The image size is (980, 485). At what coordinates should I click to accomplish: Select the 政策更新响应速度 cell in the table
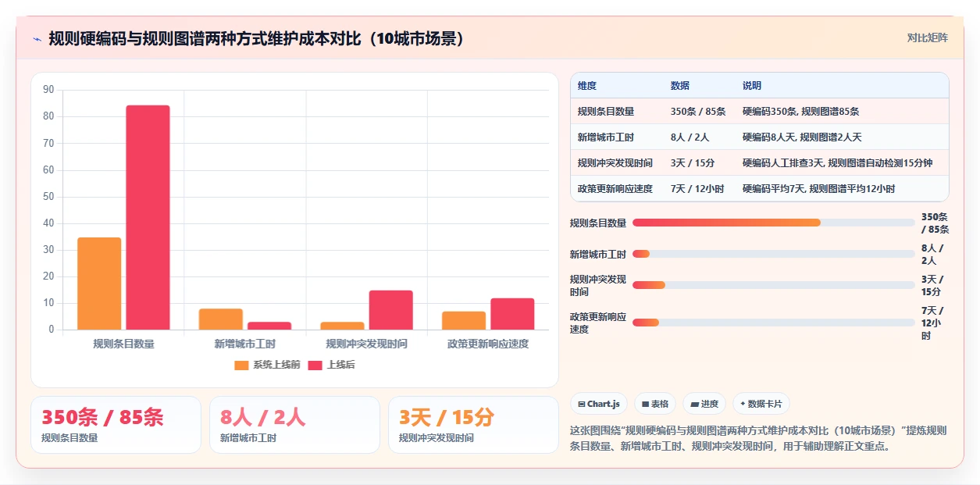pyautogui.click(x=615, y=189)
